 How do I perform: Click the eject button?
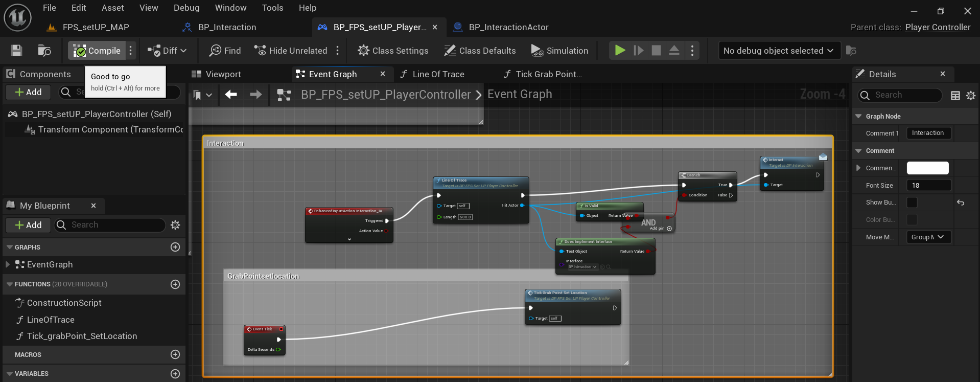(674, 50)
